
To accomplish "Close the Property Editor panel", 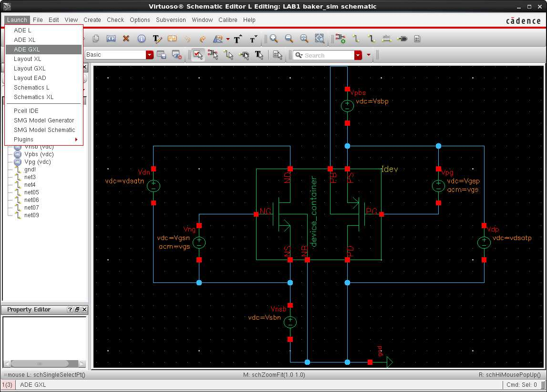I will tap(84, 310).
